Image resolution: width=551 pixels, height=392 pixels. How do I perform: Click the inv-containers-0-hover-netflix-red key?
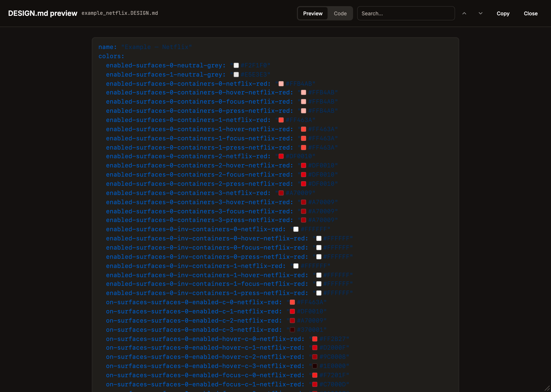pyautogui.click(x=207, y=239)
